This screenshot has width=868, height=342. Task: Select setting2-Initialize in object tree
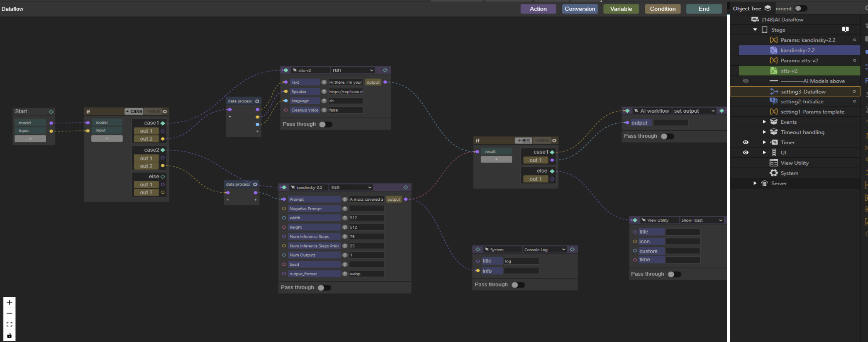(x=802, y=102)
